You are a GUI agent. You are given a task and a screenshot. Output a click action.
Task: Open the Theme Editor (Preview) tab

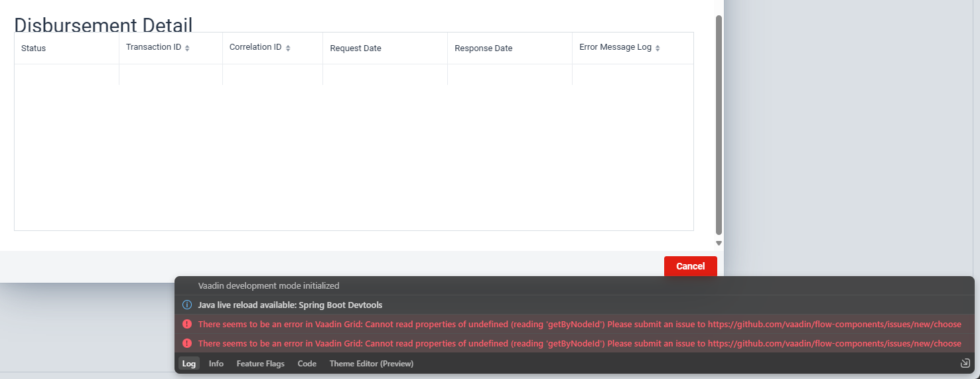[371, 364]
